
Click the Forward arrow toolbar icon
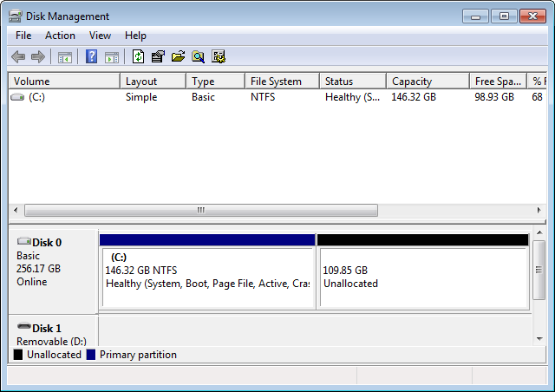coord(38,56)
